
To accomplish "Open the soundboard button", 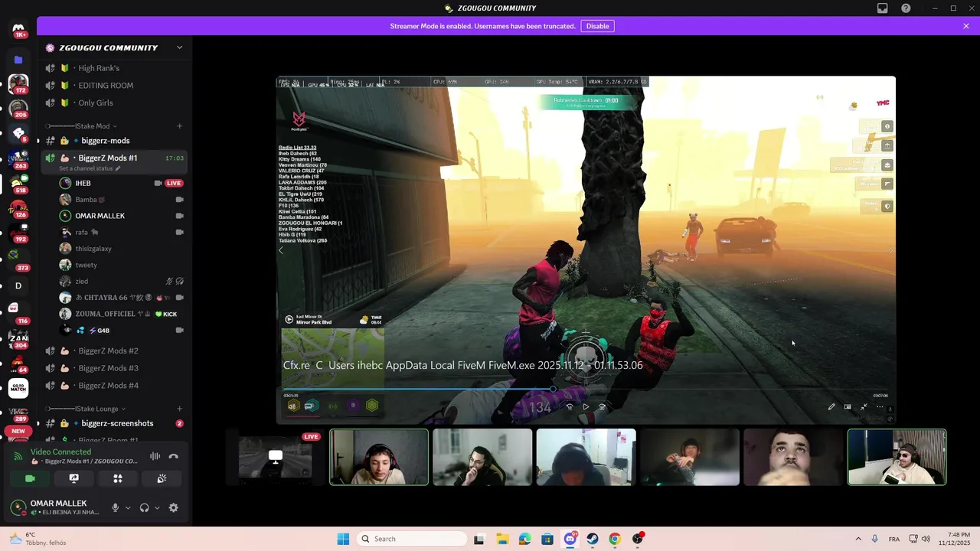I will 162,478.
